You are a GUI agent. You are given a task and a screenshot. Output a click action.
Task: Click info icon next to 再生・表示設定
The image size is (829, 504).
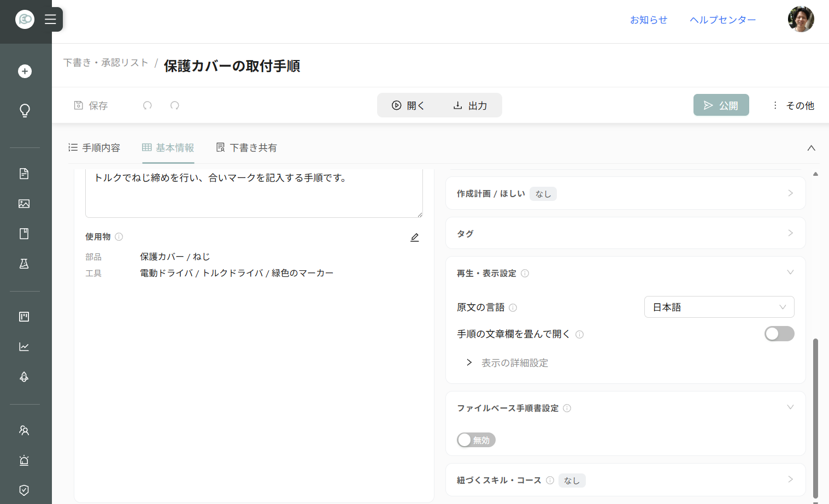tap(525, 273)
